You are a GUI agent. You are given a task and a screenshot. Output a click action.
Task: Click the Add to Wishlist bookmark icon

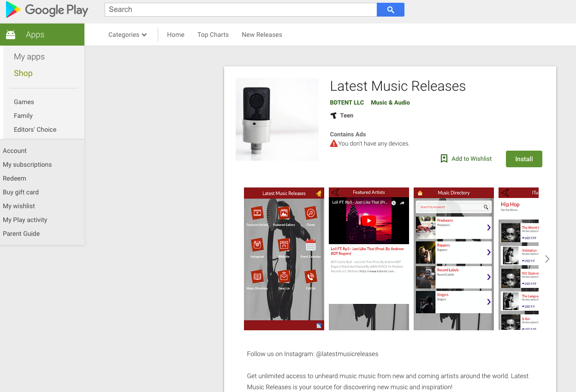tap(444, 158)
